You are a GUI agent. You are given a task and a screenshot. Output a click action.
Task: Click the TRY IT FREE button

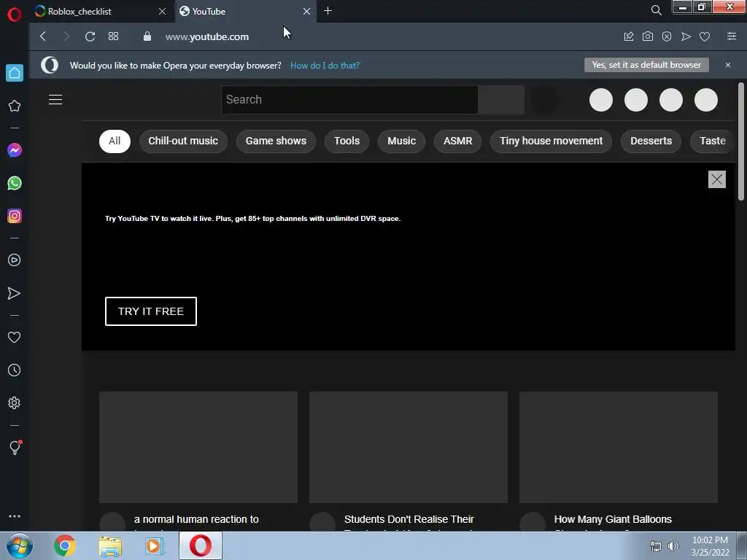(151, 311)
